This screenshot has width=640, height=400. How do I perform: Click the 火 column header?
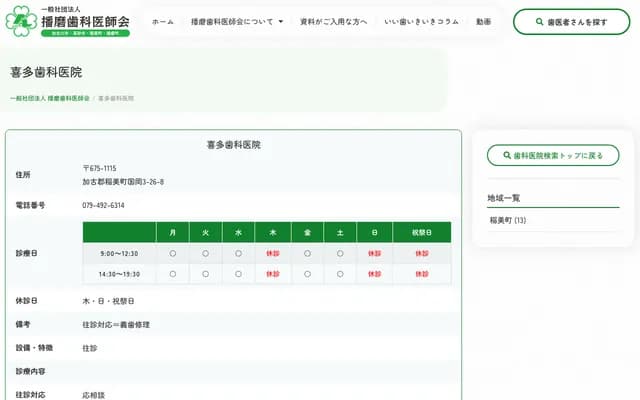205,232
